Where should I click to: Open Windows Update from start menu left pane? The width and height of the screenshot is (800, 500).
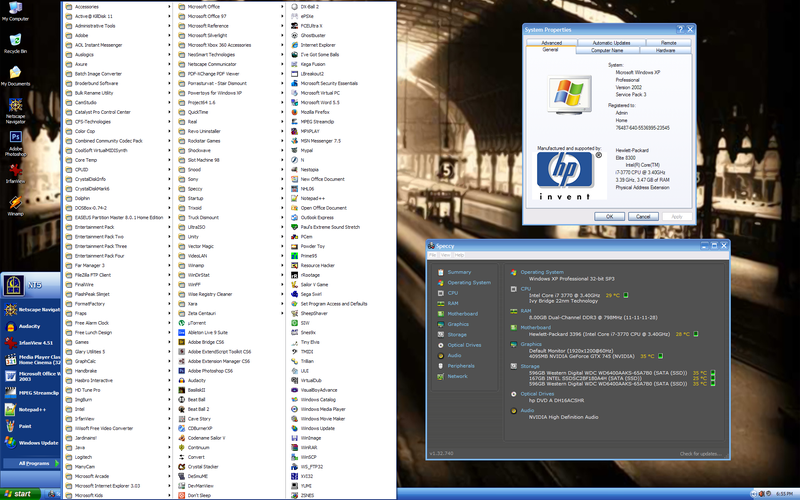[x=31, y=443]
